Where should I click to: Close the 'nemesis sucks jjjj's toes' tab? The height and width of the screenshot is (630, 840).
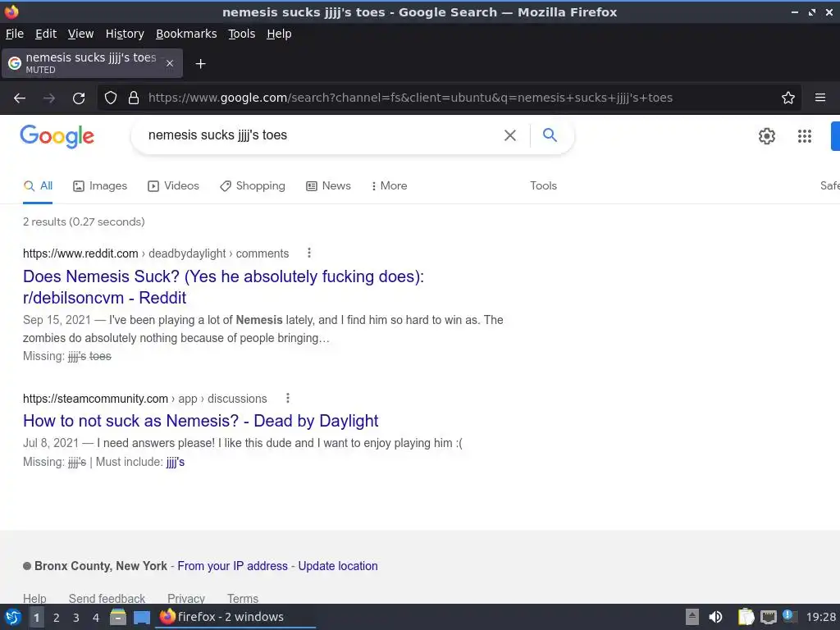tap(170, 63)
